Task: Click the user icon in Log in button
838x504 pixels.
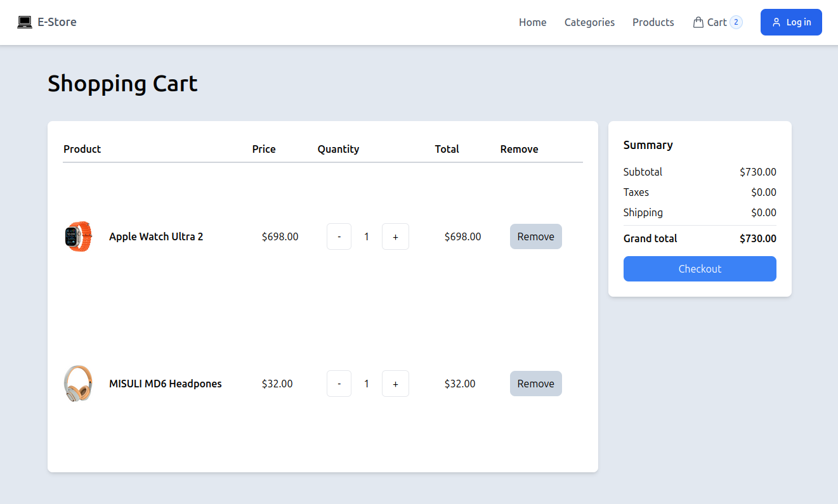Action: (x=776, y=22)
